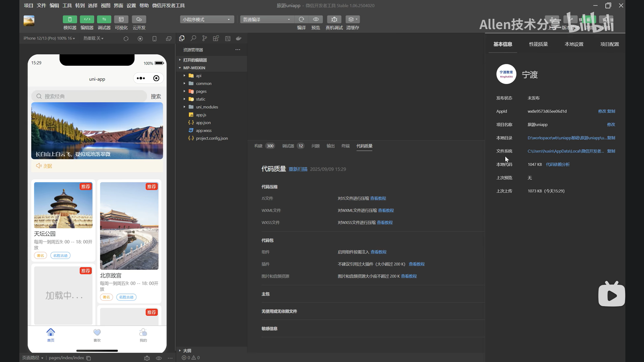
Task: Click the stop icon in simulator bar
Action: (140, 38)
